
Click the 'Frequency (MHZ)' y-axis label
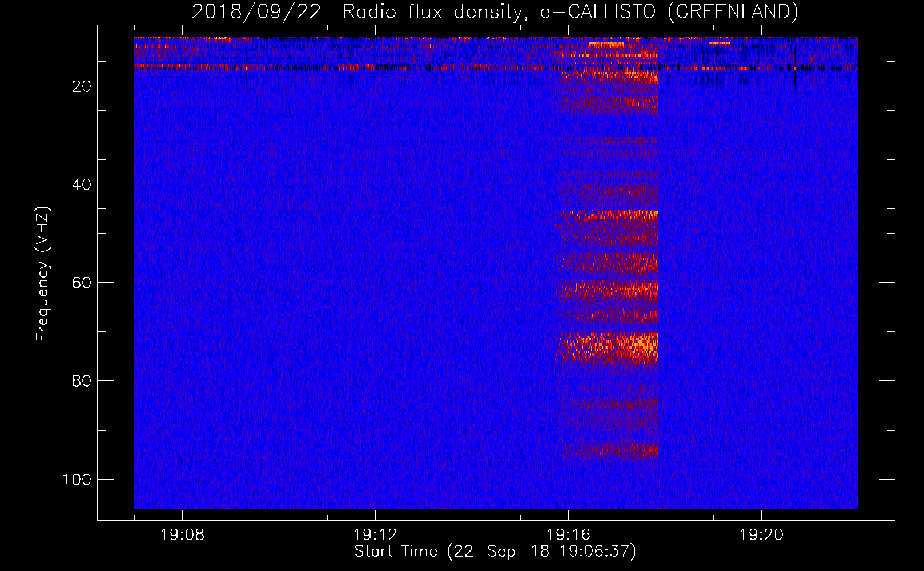coord(43,274)
